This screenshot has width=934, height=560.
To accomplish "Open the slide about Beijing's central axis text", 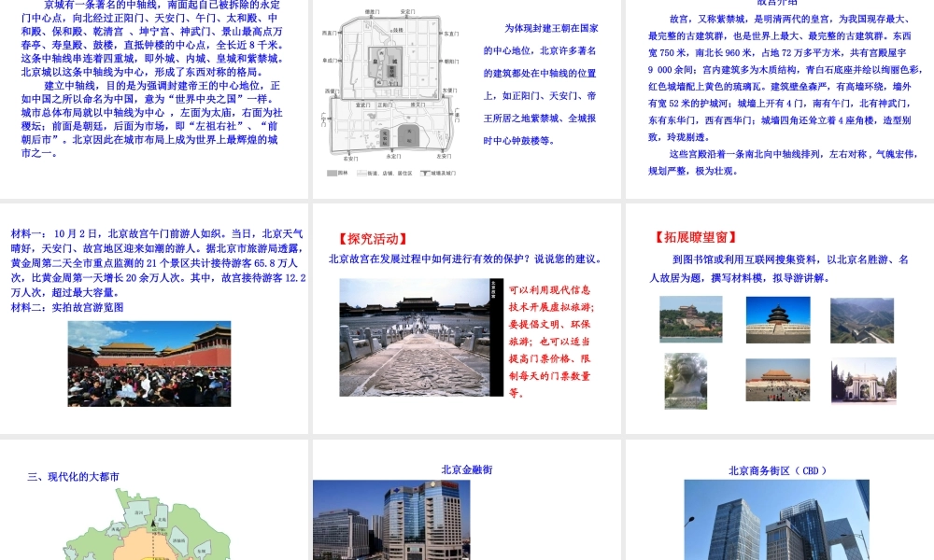I will (154, 99).
